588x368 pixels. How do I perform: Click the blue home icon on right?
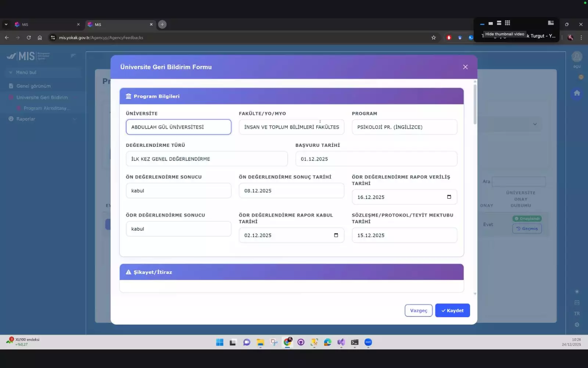[577, 93]
